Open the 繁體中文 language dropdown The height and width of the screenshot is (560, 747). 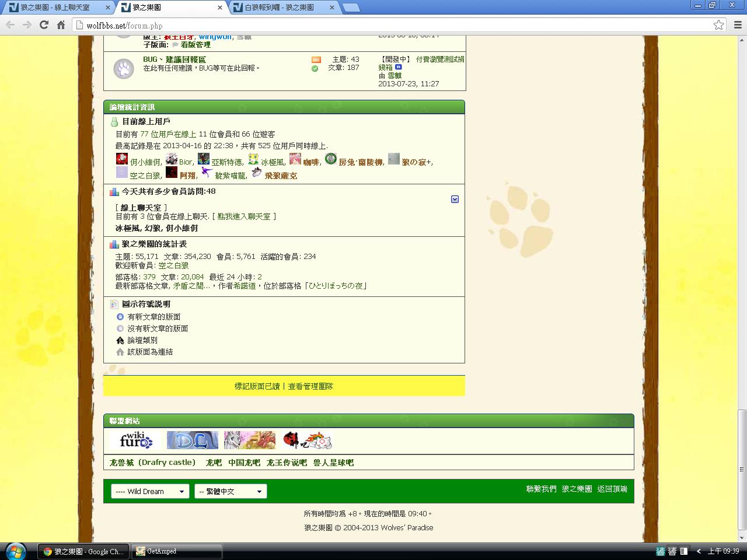[x=231, y=491]
